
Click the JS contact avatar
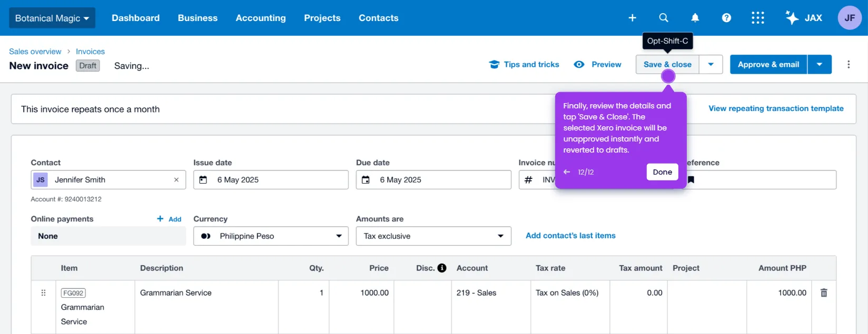(41, 180)
